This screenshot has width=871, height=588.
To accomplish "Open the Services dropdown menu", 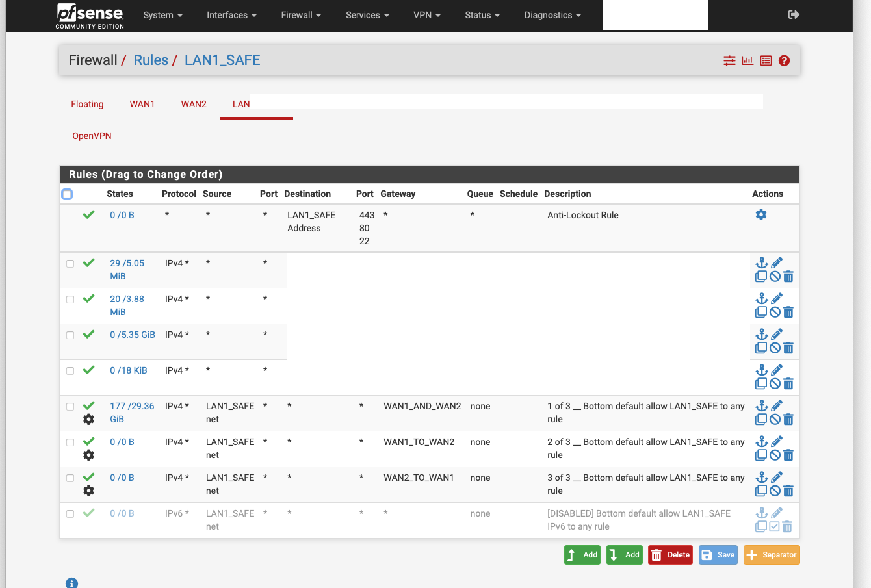I will [x=367, y=15].
